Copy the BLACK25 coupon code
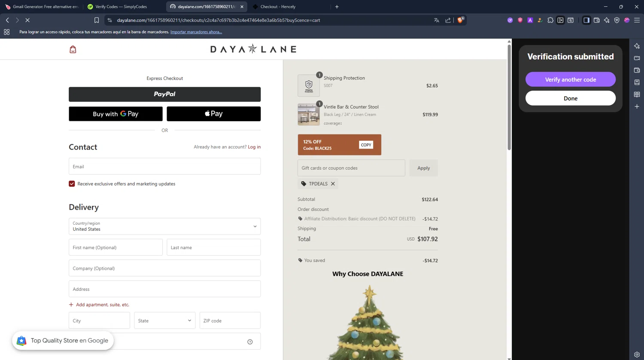 click(366, 145)
